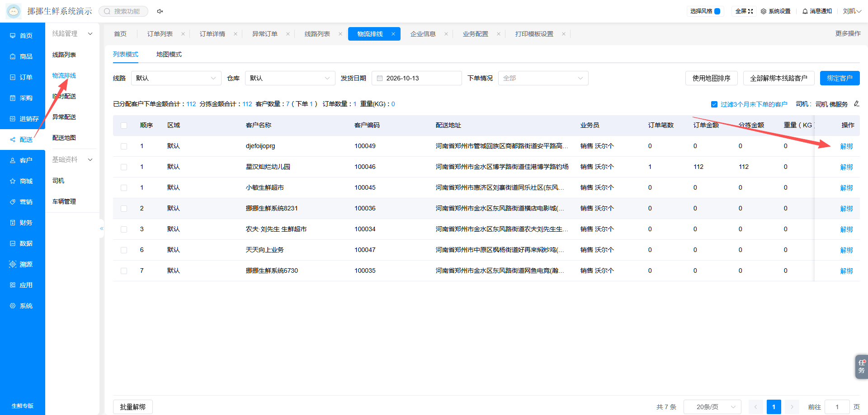Collapse the 基础资料 menu group

tap(72, 160)
